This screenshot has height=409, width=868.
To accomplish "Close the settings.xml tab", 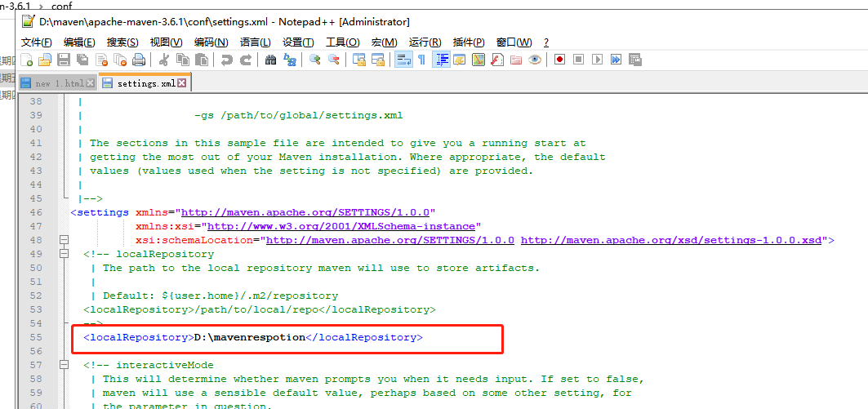I will pos(181,83).
